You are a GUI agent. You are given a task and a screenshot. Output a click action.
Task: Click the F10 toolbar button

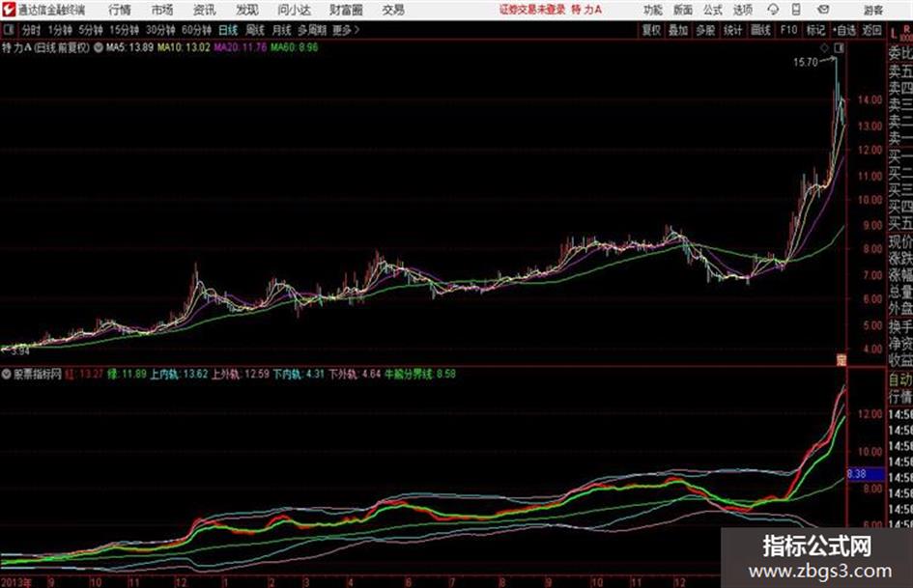tap(788, 30)
